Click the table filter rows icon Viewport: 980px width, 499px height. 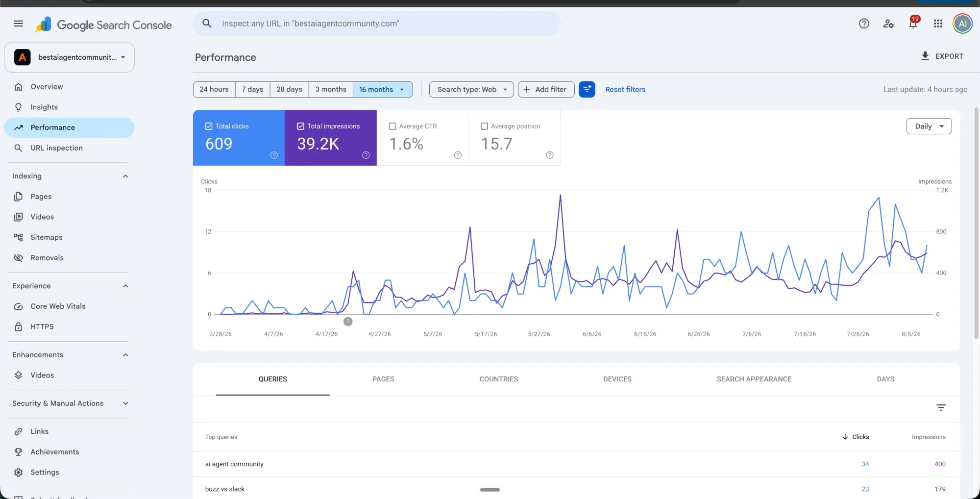(x=941, y=407)
